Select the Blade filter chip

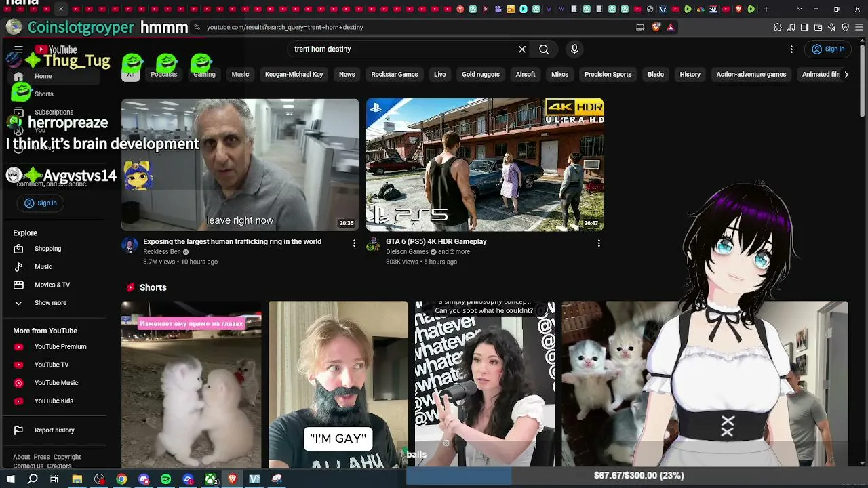[x=656, y=74]
